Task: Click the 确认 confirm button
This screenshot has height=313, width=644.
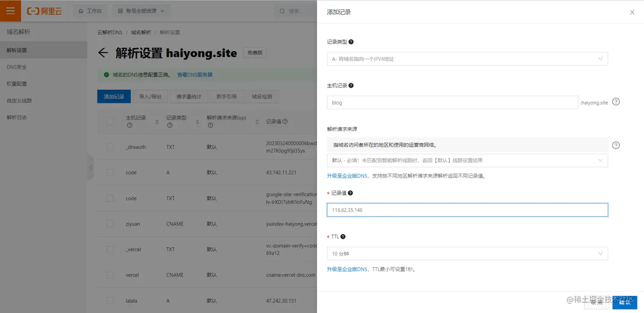Action: pyautogui.click(x=624, y=302)
